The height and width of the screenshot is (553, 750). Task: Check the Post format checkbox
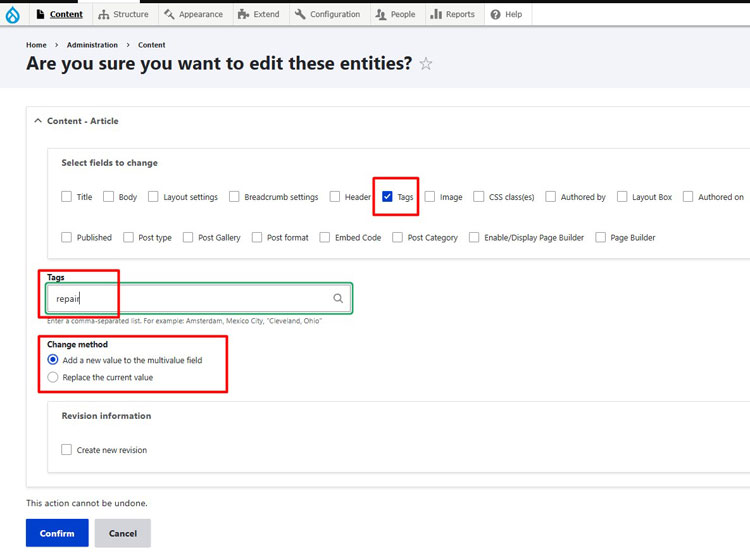point(257,237)
